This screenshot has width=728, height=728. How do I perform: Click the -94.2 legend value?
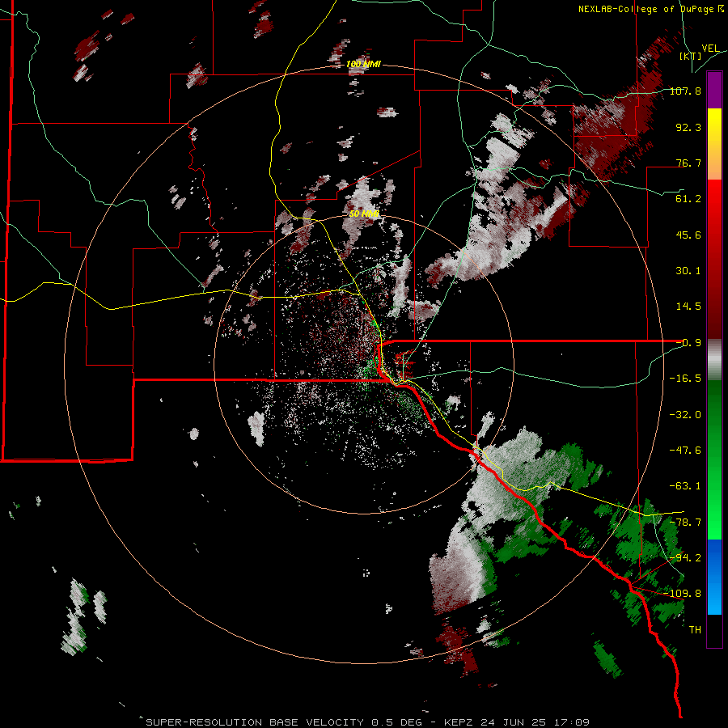685,557
